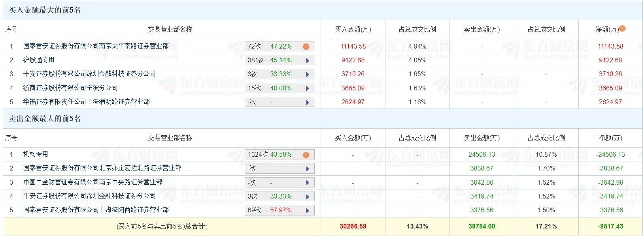Click the blue arrow beside 69次 57.97%
The width and height of the screenshot is (644, 236).
tap(309, 210)
